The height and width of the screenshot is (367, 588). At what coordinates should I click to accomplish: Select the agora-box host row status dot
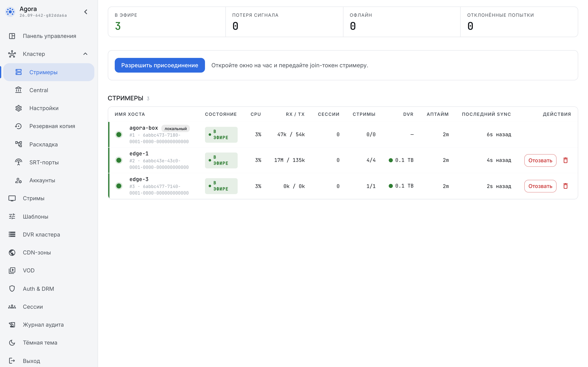point(119,135)
